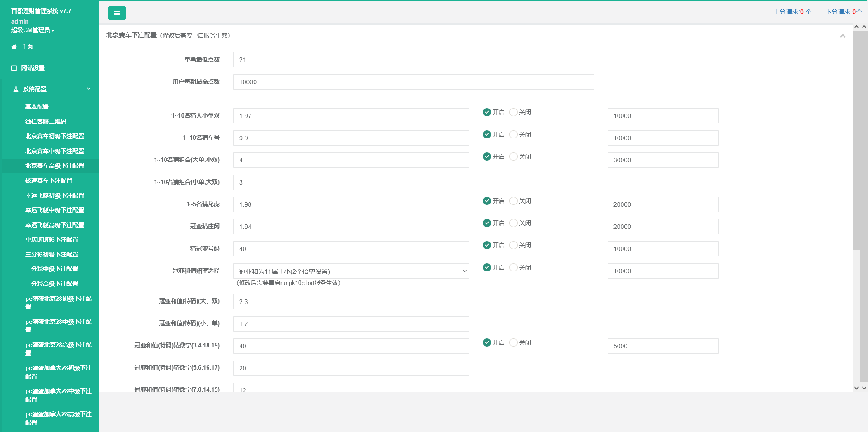Open 重庆时时彩下注配置 in the sidebar
The width and height of the screenshot is (868, 432).
tap(52, 239)
